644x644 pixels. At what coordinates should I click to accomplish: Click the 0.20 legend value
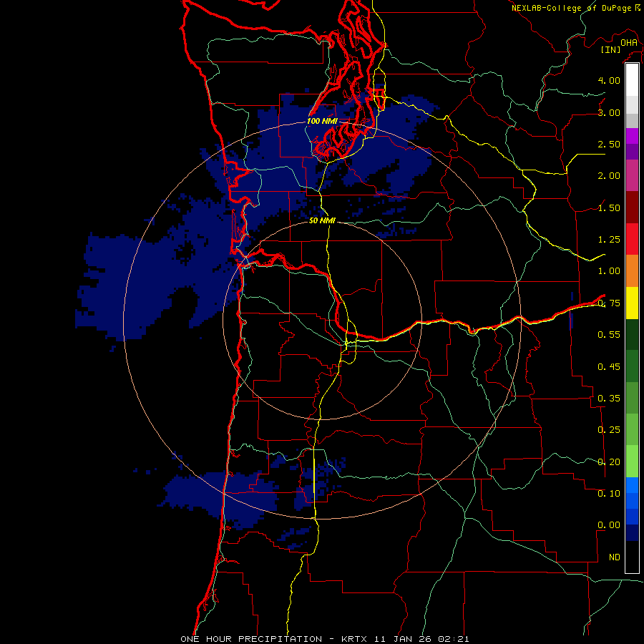609,462
